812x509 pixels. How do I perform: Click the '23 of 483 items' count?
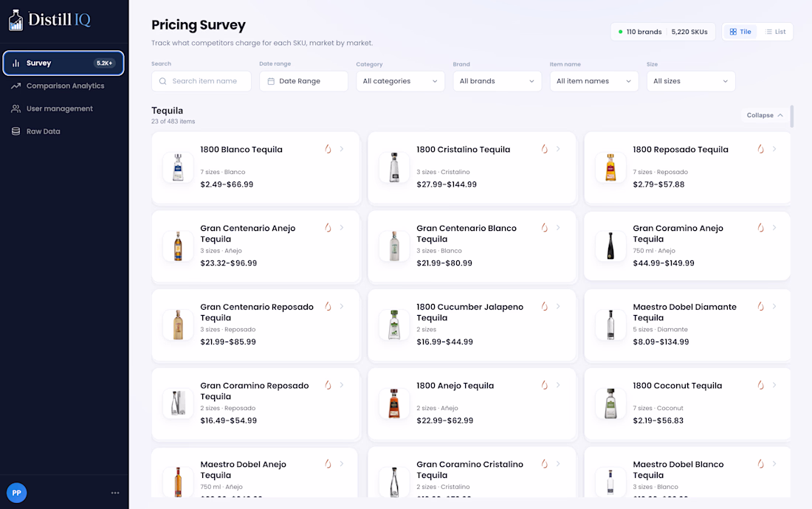(173, 122)
